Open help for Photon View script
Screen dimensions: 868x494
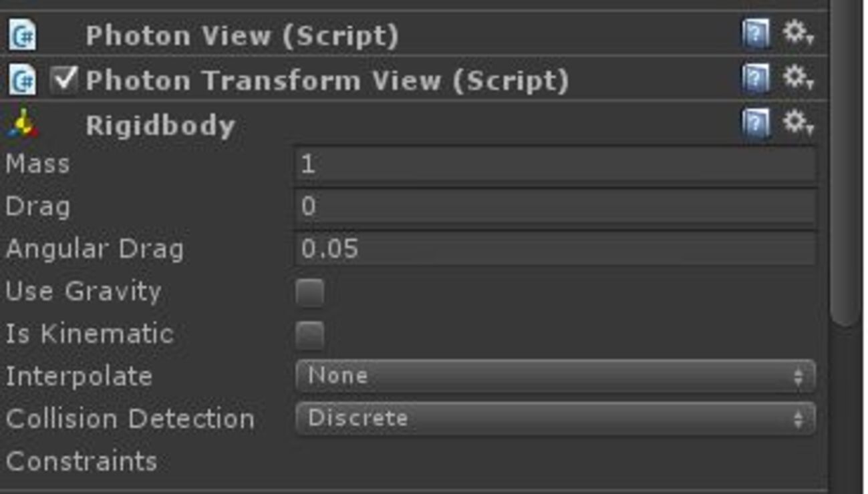pyautogui.click(x=756, y=34)
